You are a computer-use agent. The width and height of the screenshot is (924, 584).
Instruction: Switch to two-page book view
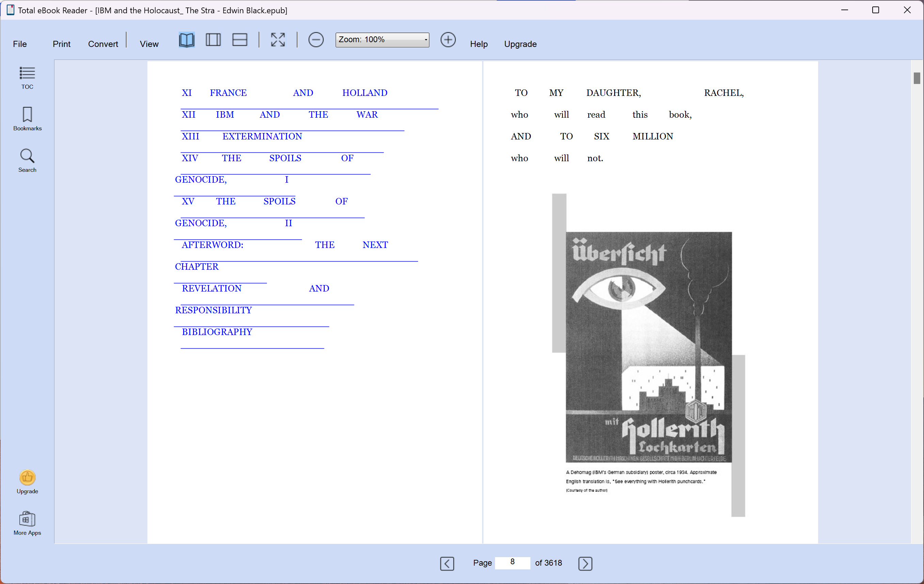click(x=187, y=40)
